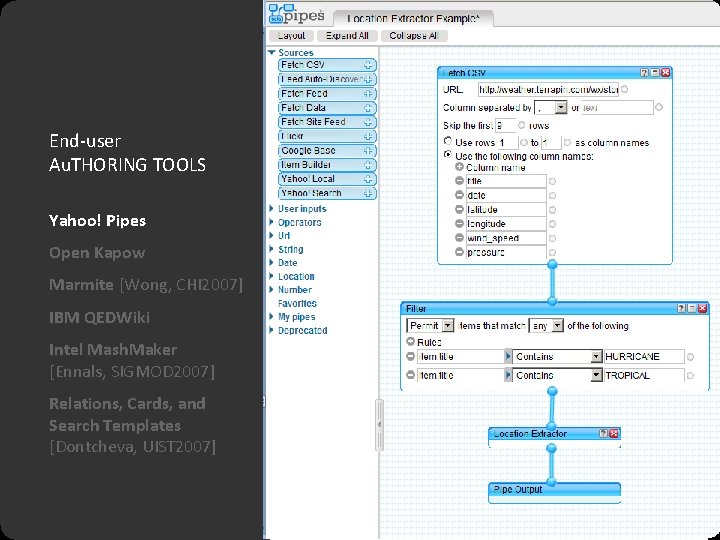This screenshot has width=720, height=540.
Task: Remove the wind_speed column name row
Action: point(459,238)
